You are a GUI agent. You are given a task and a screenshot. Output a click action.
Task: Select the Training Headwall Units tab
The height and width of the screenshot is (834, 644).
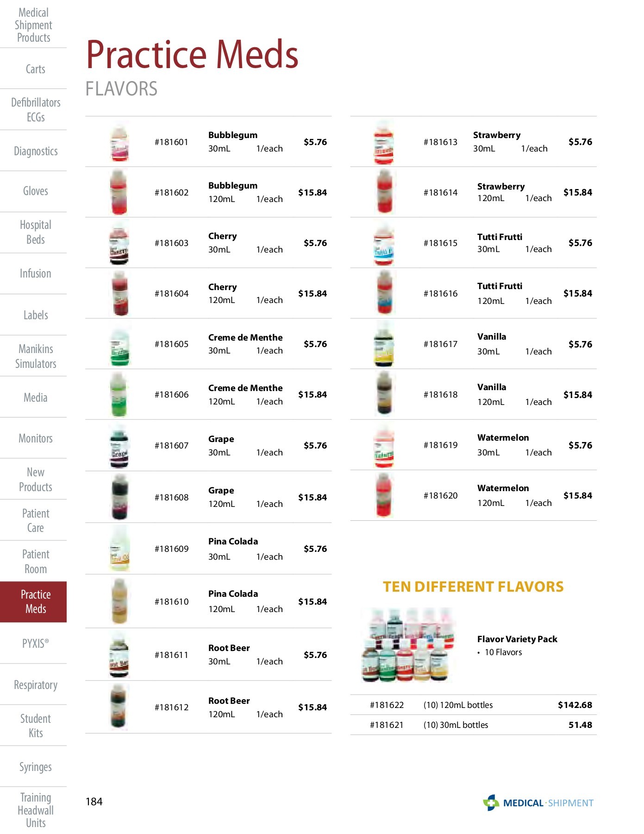(x=35, y=810)
